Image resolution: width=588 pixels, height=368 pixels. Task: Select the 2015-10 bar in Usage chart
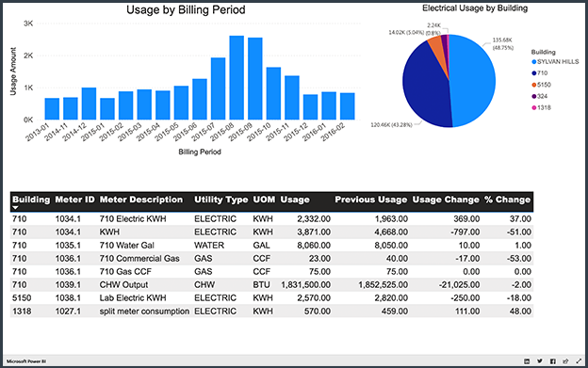point(274,93)
